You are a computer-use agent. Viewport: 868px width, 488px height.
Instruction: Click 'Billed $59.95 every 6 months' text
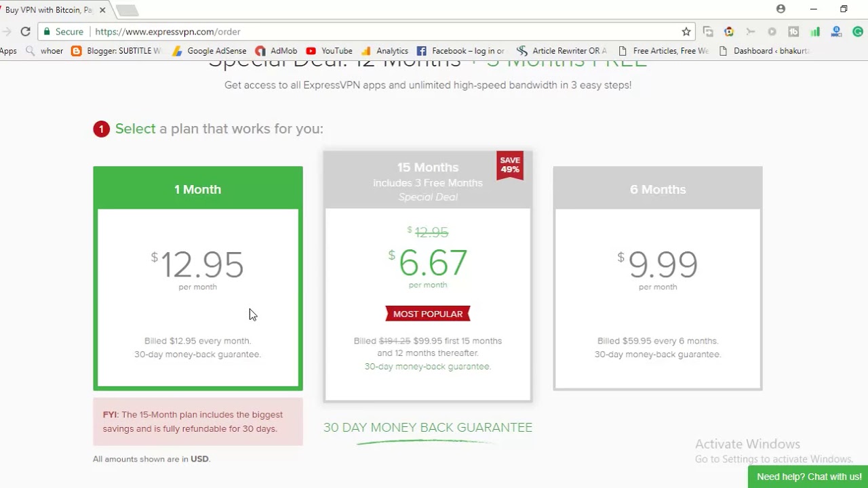(x=658, y=341)
